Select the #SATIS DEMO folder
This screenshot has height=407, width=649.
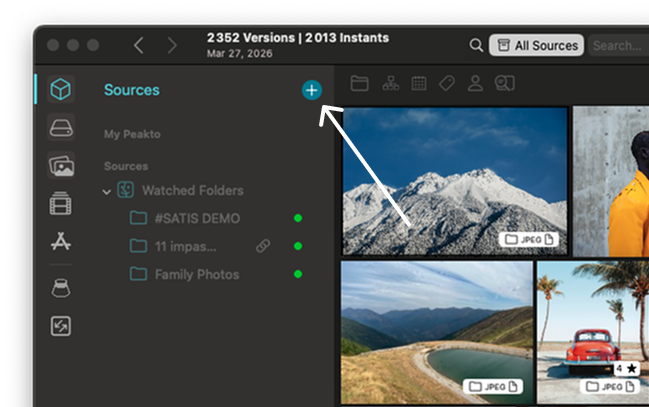pyautogui.click(x=197, y=218)
